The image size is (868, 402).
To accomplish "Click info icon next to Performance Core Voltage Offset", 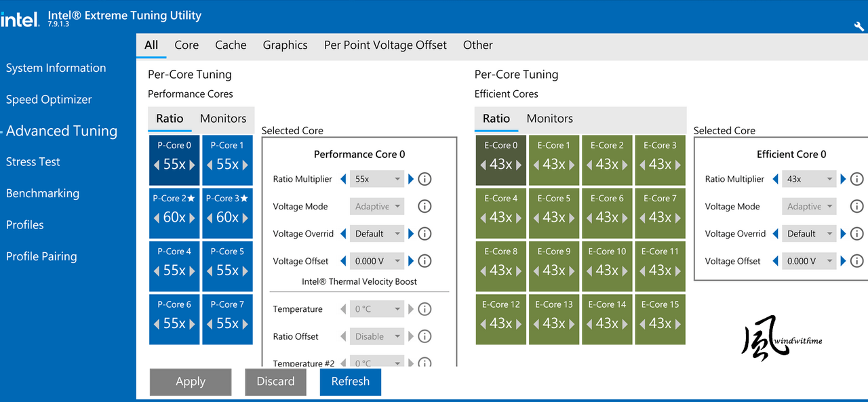I will coord(425,261).
